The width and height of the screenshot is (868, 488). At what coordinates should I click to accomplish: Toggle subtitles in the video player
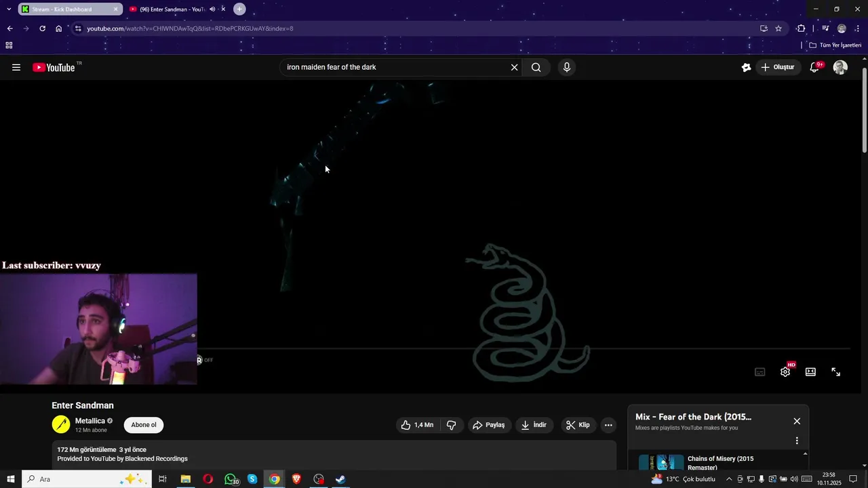point(760,371)
